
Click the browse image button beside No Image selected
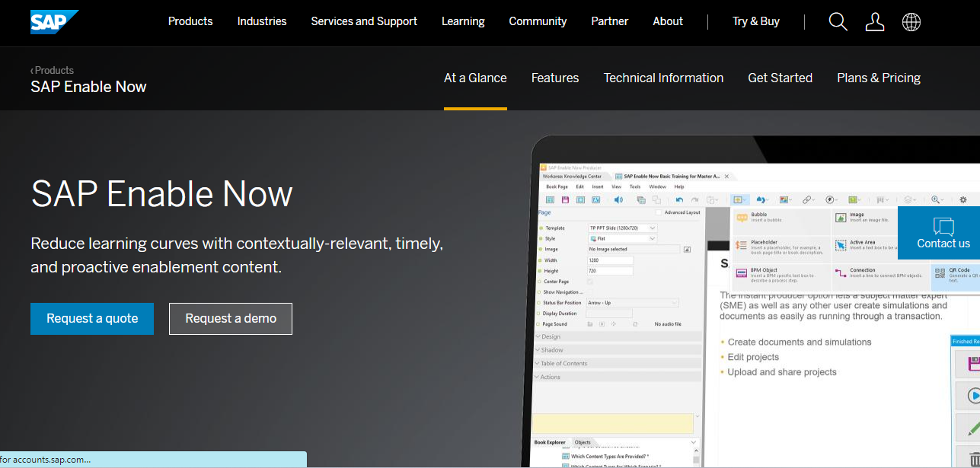coord(687,249)
